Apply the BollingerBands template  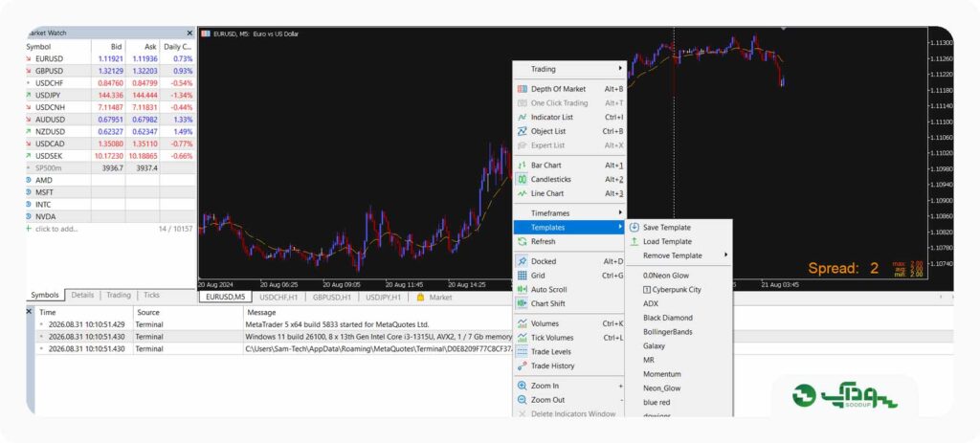click(x=679, y=332)
